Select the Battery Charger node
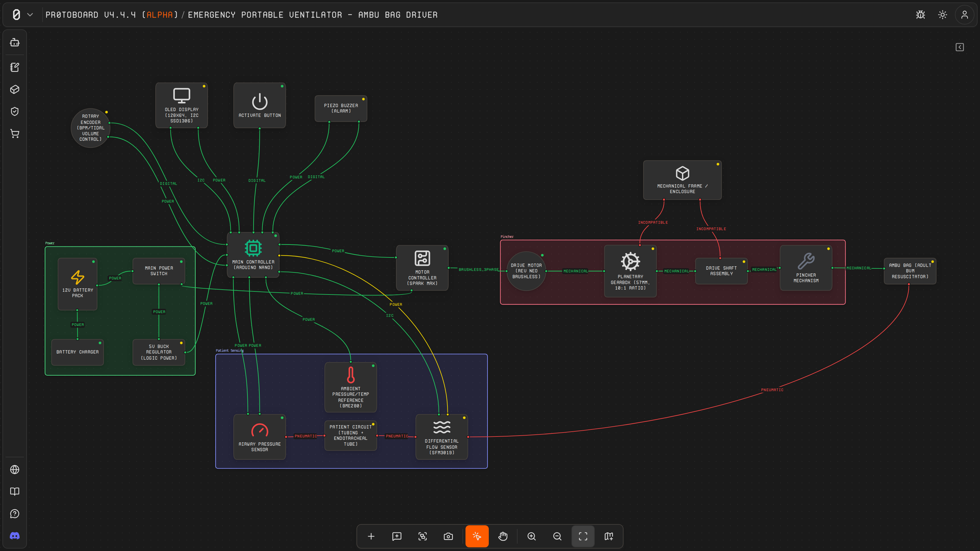This screenshot has width=980, height=551. click(77, 352)
